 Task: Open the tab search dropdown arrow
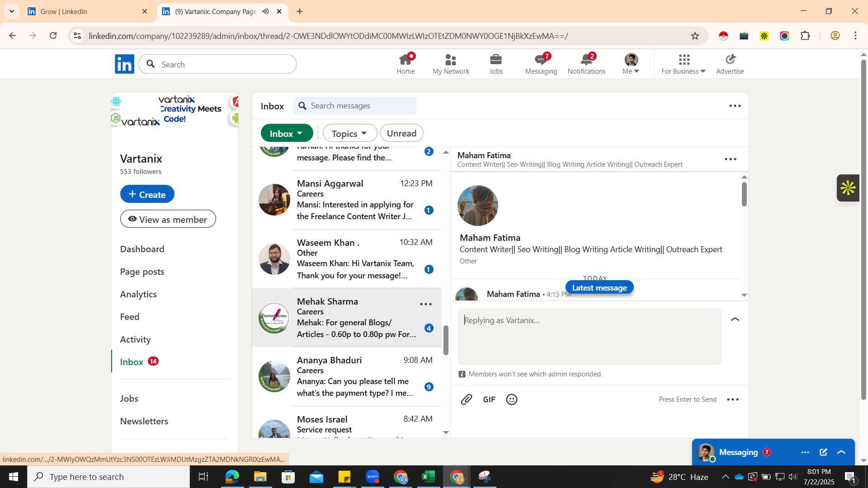point(11,11)
